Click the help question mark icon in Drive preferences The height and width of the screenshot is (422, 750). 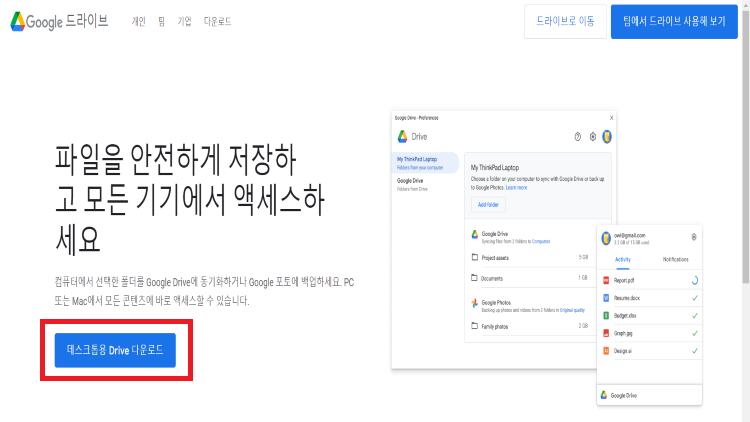tap(577, 137)
